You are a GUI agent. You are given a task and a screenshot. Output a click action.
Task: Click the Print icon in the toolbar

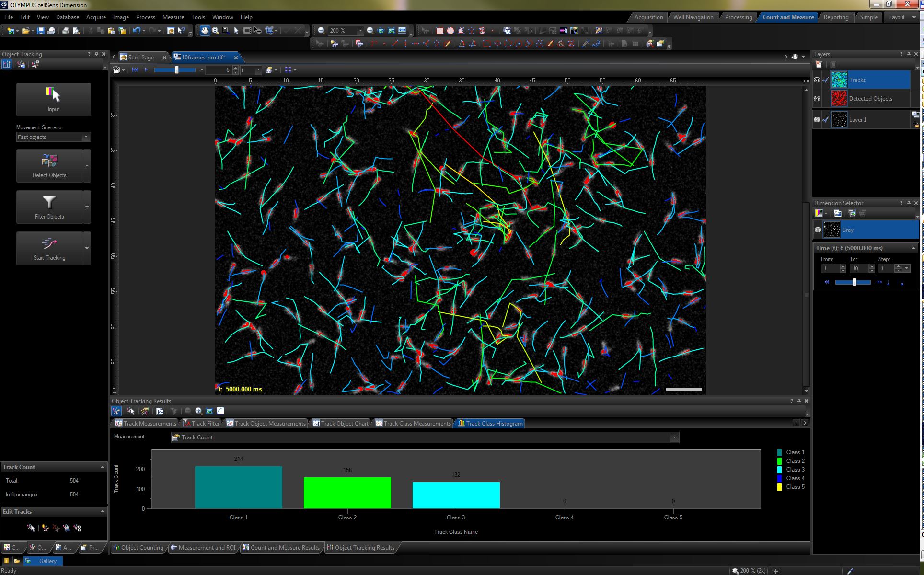pyautogui.click(x=66, y=31)
